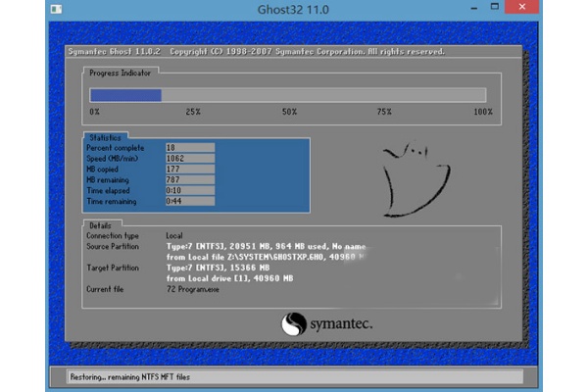The image size is (588, 392).
Task: Maximize the Ghost32 11.0 window
Action: coord(495,7)
